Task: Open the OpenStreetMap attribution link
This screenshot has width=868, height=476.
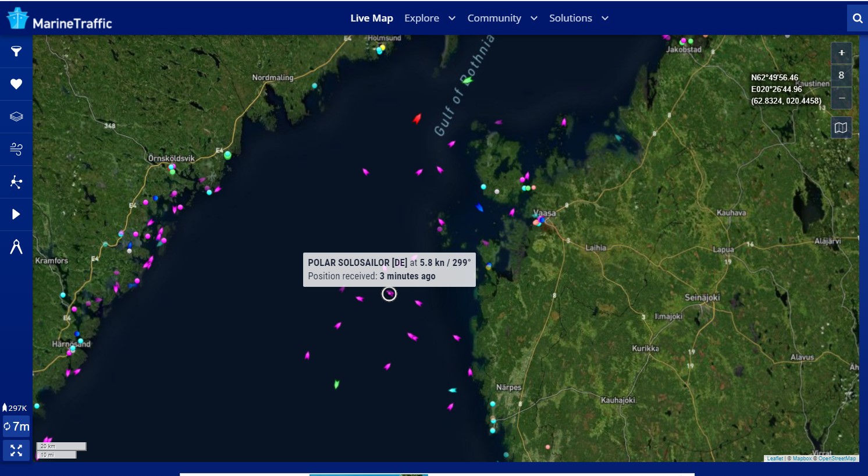Action: [837, 459]
